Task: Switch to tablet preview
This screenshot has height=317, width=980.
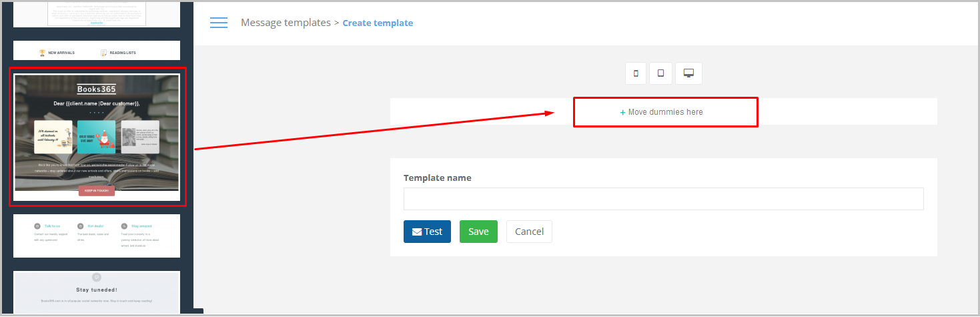Action: click(660, 73)
